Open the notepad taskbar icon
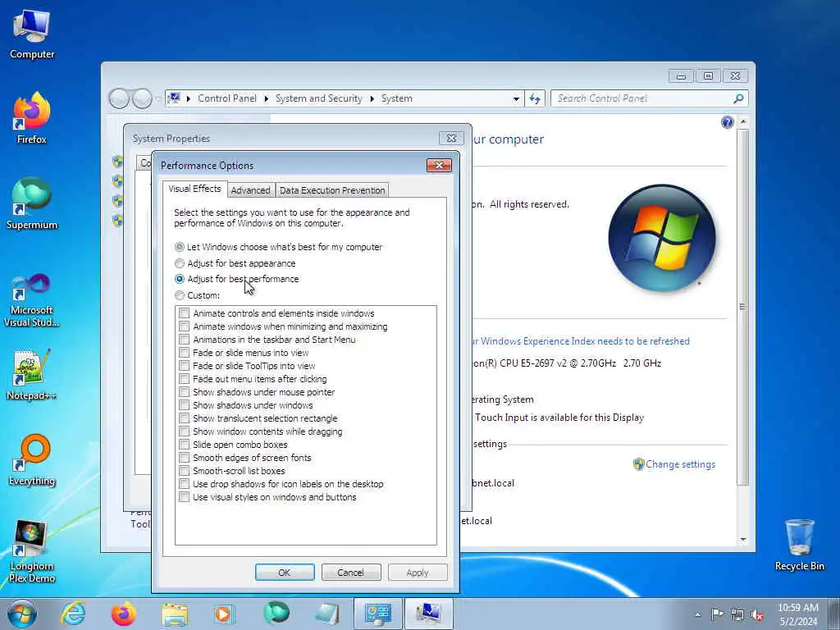The width and height of the screenshot is (840, 630). pos(326,614)
